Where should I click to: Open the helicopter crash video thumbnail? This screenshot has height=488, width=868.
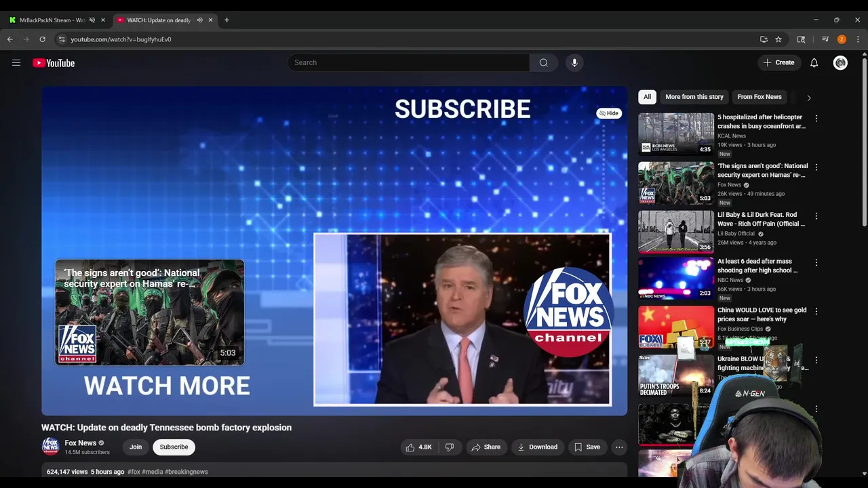point(676,134)
